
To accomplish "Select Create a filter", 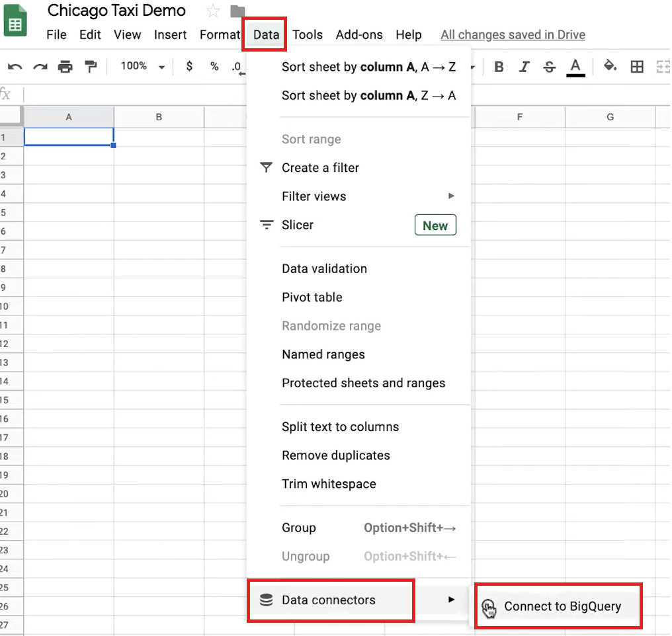I will pyautogui.click(x=359, y=167).
